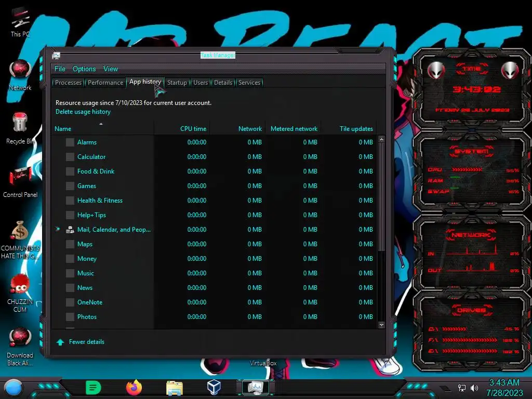The image size is (532, 399).
Task: Click the list scrollbar up arrow
Action: 381,139
